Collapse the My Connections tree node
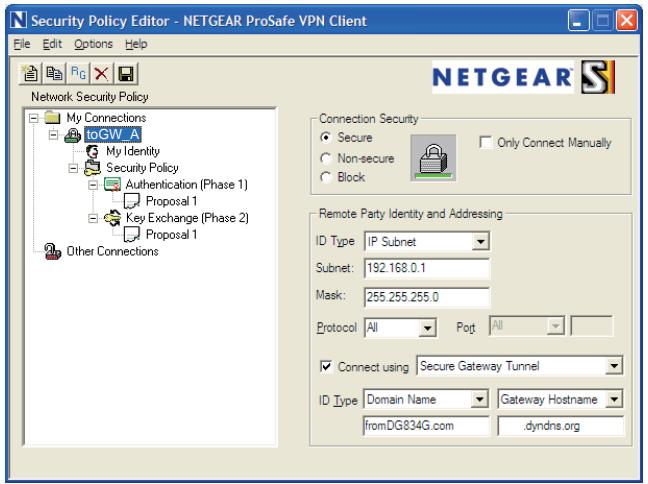Screen dimensions: 648x484 [34, 118]
